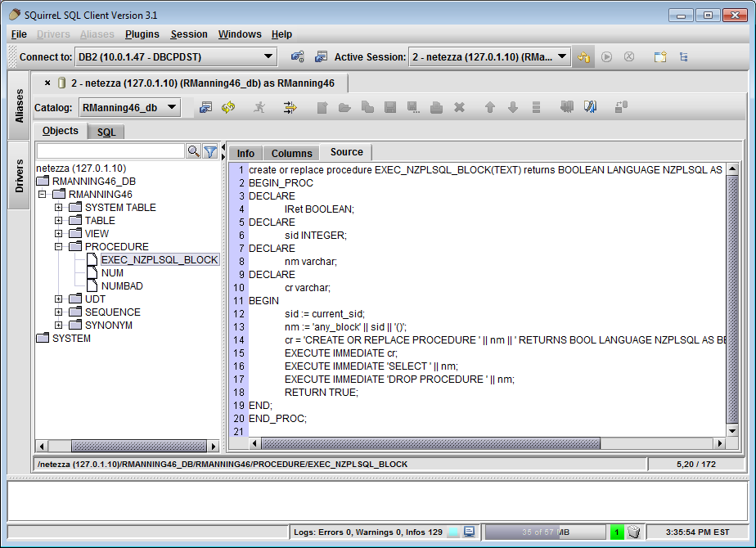
Task: Open the Connect to alias dropdown
Action: click(268, 57)
